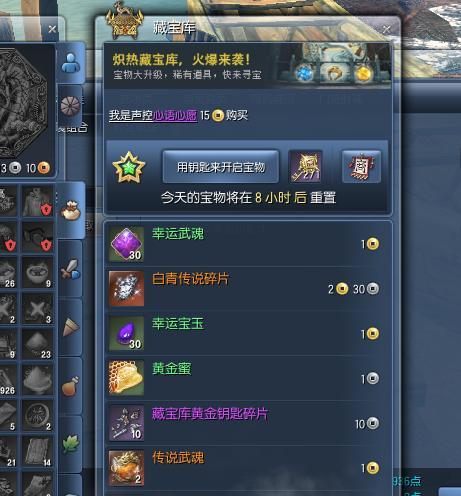Select the 幸运武魂 item row
461x496 pixels.
[248, 244]
